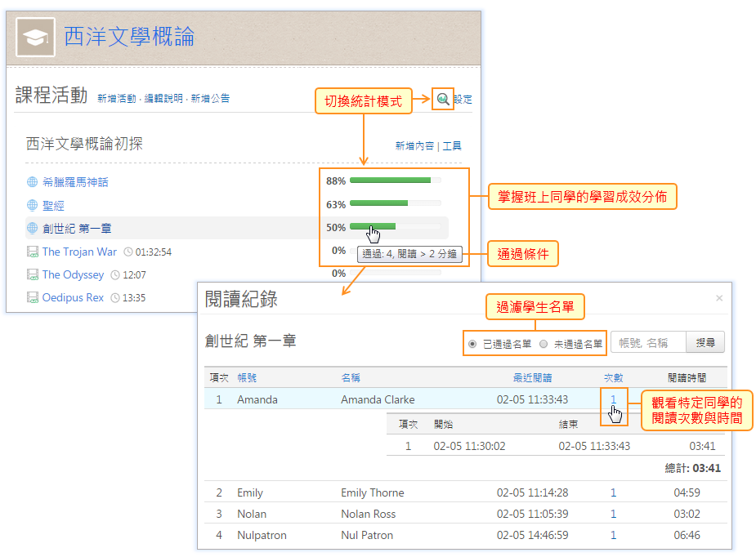Click globe icon beside 聖經
Screen dimensions: 756x557
tap(33, 205)
